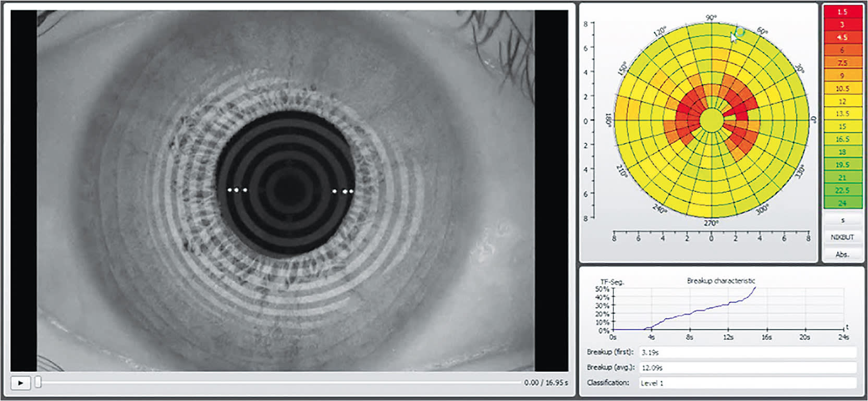868x401 pixels.
Task: Click the 240° label on polar map
Action: 659,209
